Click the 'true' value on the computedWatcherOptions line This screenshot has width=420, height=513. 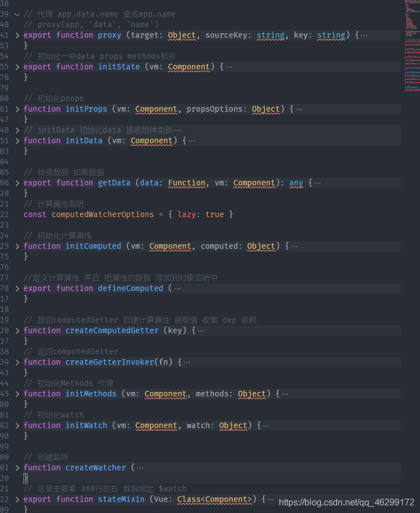point(215,215)
